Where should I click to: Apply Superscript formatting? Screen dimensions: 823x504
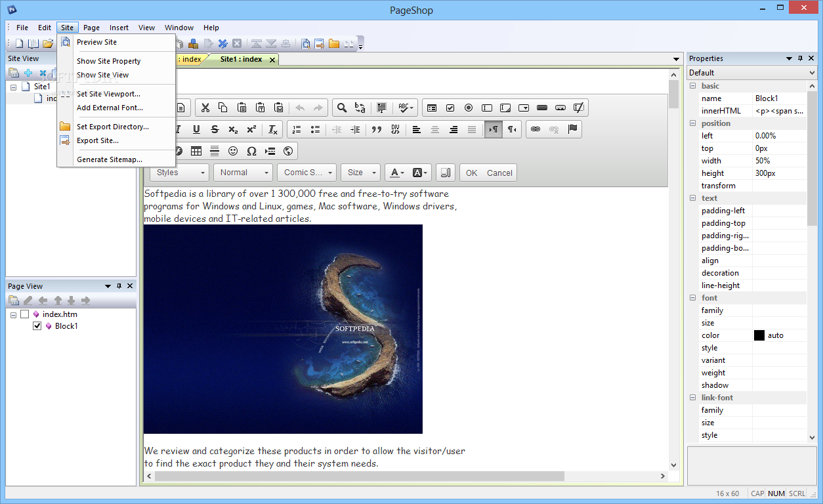pos(251,129)
